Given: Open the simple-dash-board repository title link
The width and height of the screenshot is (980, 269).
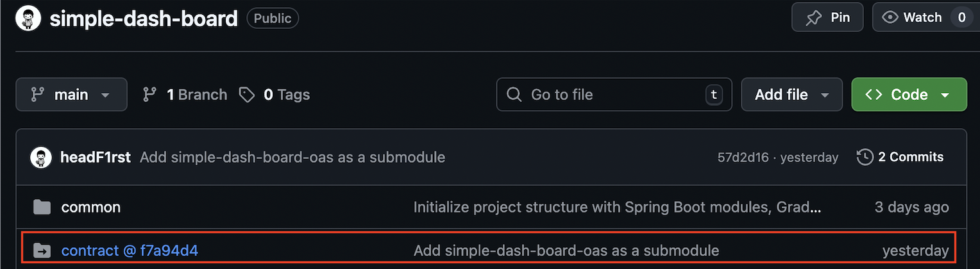Looking at the screenshot, I should [x=144, y=18].
